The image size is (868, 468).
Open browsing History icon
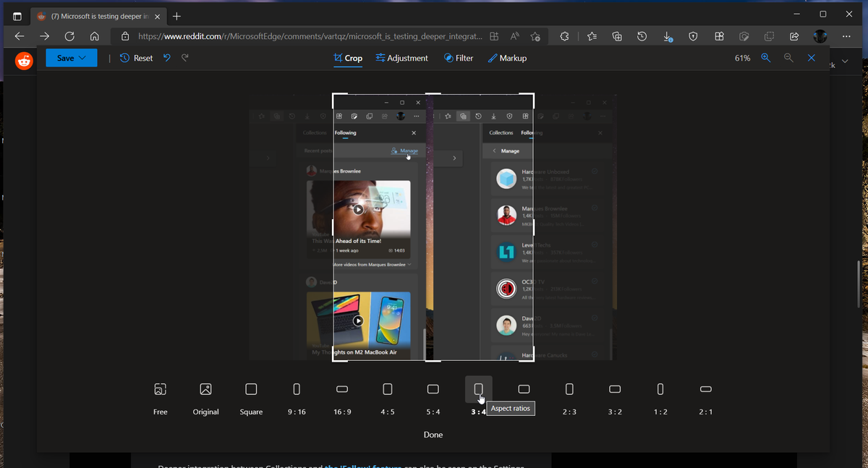pyautogui.click(x=642, y=35)
